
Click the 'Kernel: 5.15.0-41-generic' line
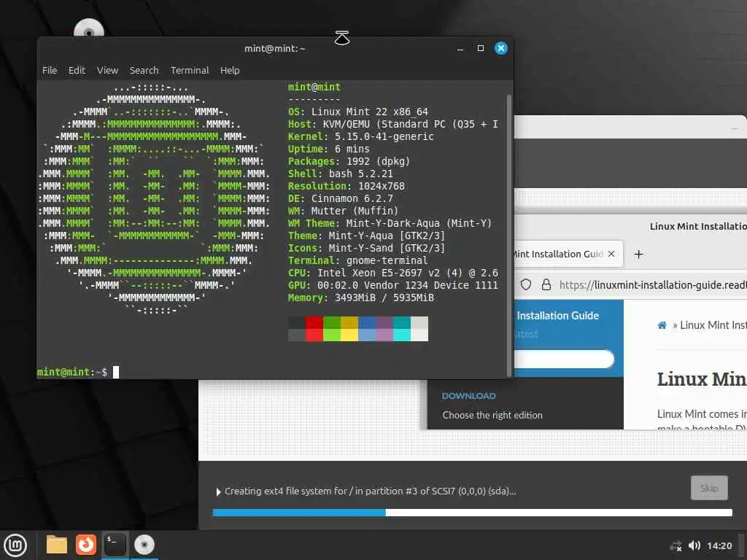pos(360,136)
